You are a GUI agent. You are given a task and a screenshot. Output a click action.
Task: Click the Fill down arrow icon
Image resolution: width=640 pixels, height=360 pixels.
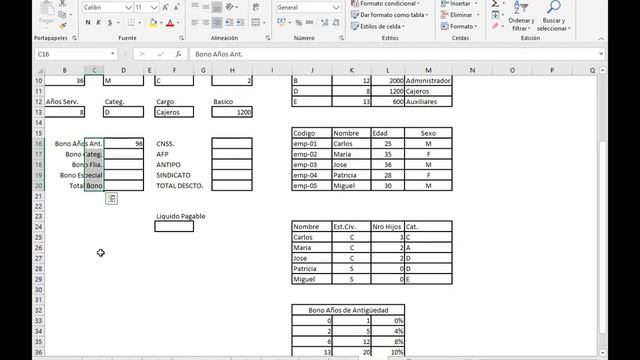tap(495, 15)
